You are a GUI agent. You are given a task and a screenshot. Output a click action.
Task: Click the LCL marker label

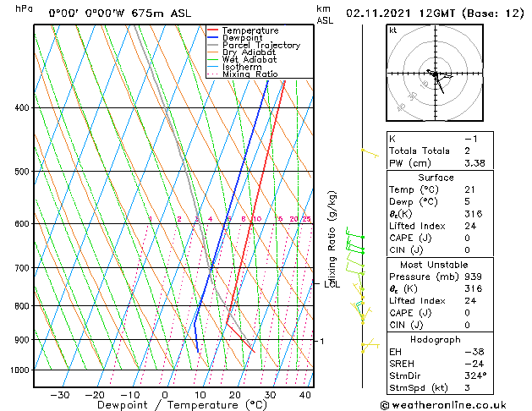point(332,284)
